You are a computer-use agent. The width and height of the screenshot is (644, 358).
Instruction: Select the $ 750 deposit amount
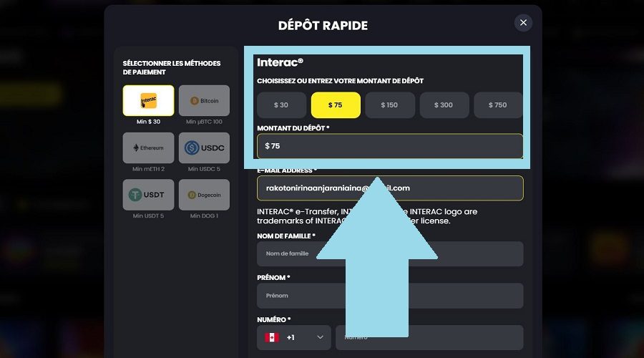click(x=498, y=105)
